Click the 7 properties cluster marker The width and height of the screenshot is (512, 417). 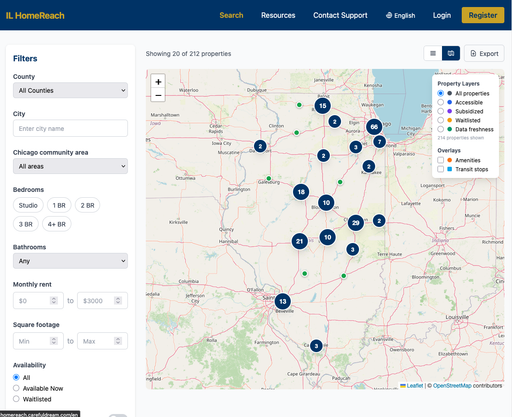(379, 142)
